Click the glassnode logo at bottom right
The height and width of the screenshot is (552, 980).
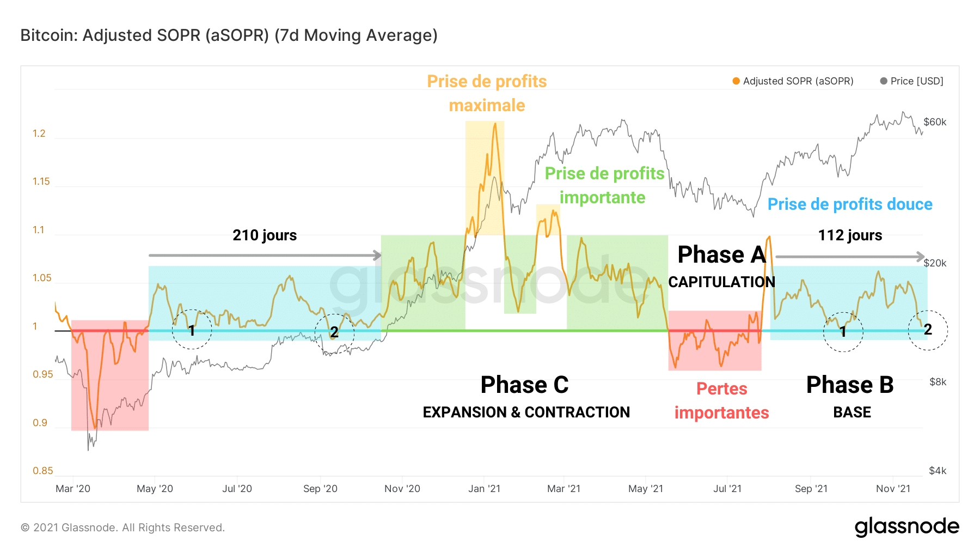[x=907, y=527]
